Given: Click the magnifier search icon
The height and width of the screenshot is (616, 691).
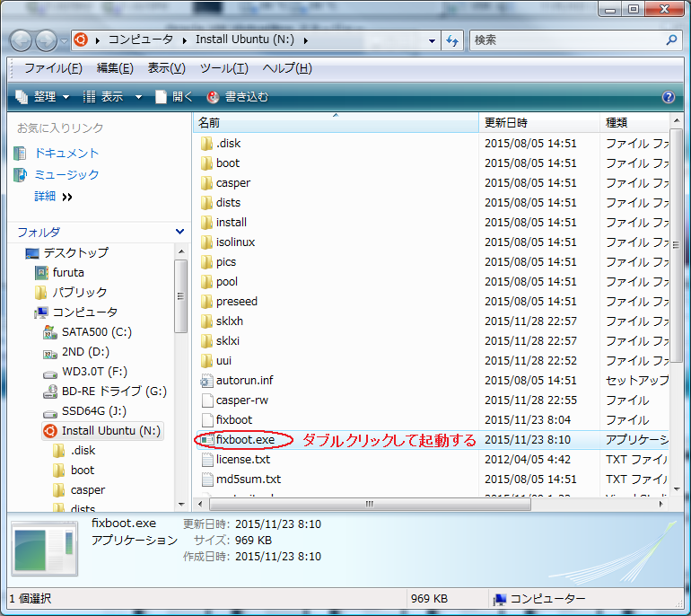Looking at the screenshot, I should pyautogui.click(x=671, y=40).
